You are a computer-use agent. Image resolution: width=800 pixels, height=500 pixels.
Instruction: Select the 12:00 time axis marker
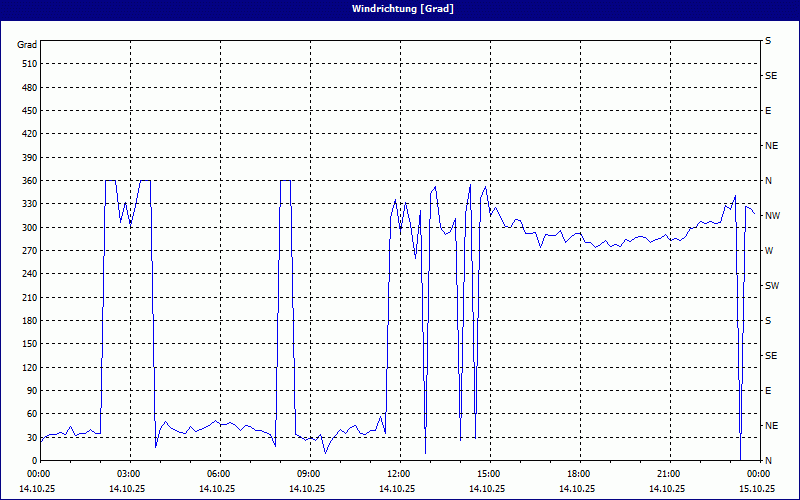coord(399,474)
